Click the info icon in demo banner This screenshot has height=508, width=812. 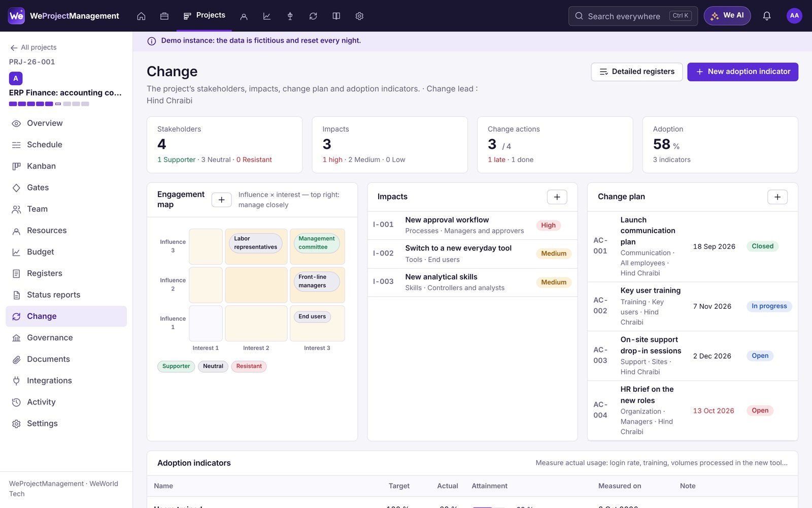tap(151, 41)
